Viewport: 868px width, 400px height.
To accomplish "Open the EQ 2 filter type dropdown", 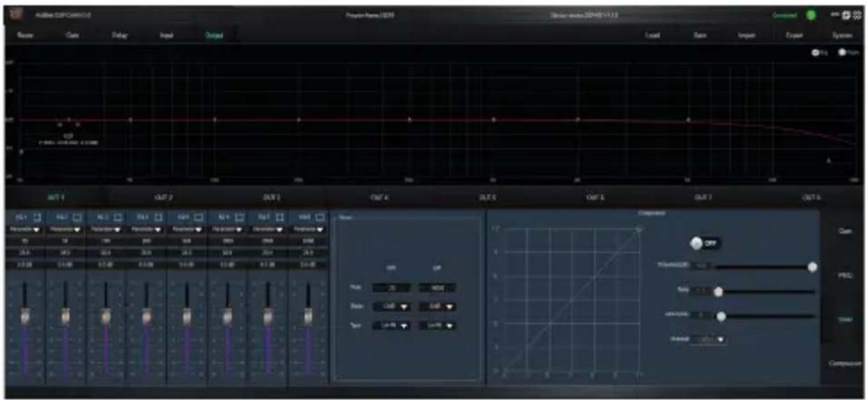I will coord(65,229).
